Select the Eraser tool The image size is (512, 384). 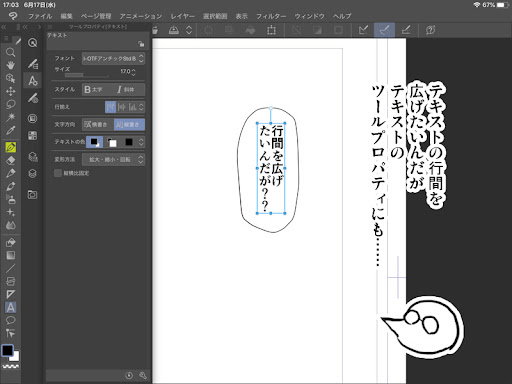pyautogui.click(x=10, y=160)
